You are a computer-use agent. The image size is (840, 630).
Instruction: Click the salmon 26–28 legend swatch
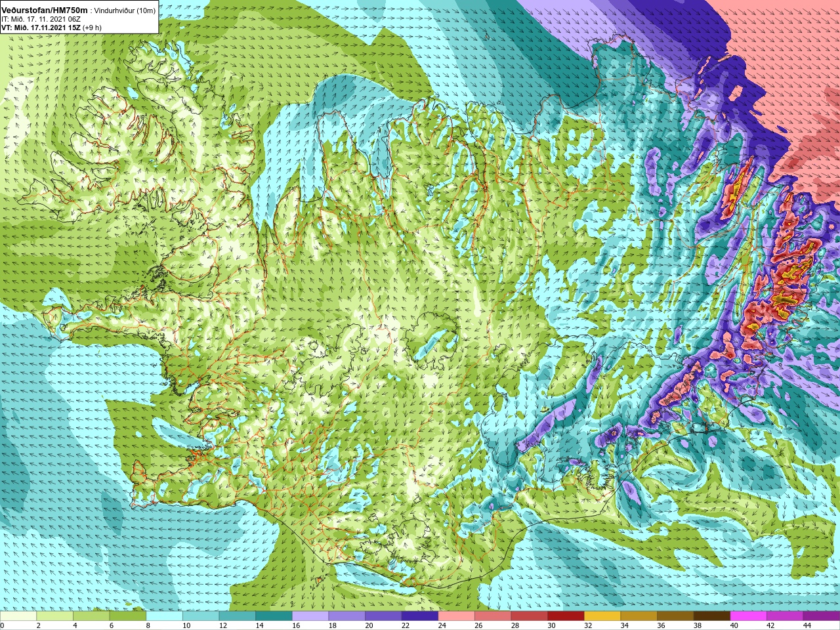[x=493, y=616]
